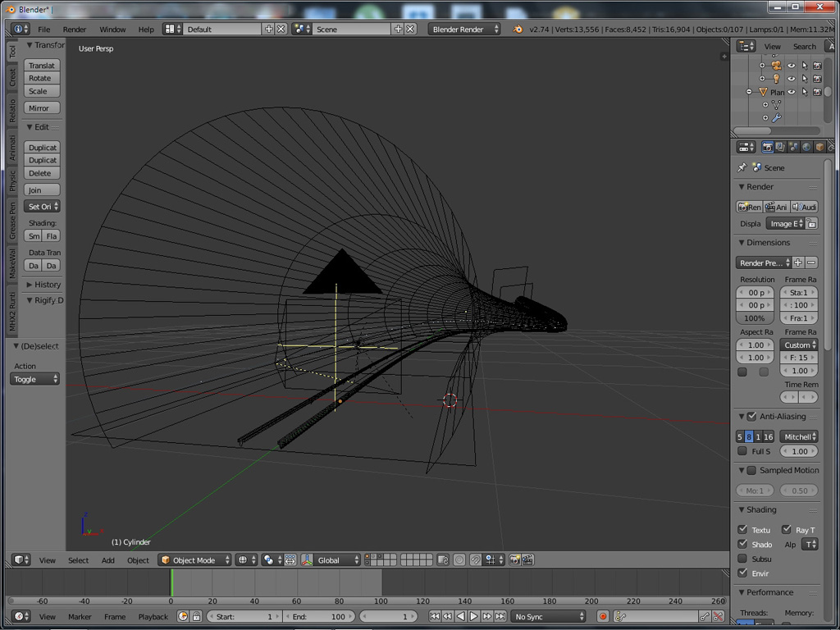Screen dimensions: 840x630
Task: Toggle the Anti-Aliasing checkbox
Action: point(751,416)
